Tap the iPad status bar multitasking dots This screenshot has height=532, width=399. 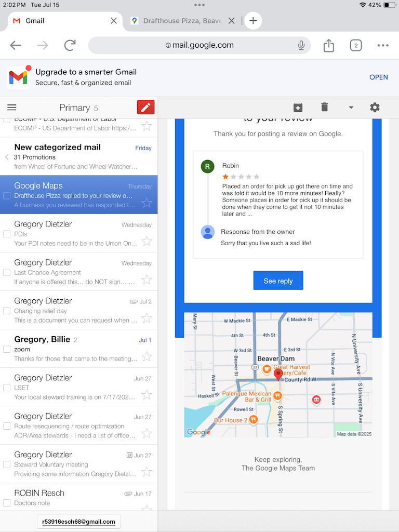click(x=199, y=5)
